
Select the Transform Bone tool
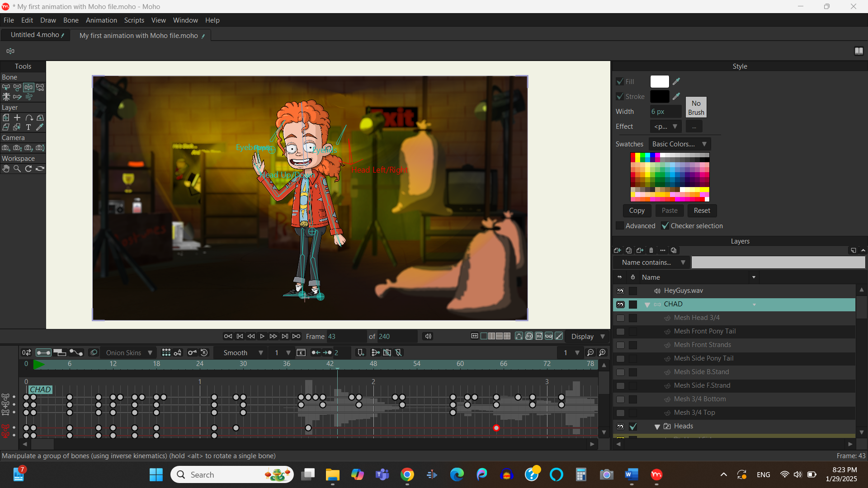[17, 87]
